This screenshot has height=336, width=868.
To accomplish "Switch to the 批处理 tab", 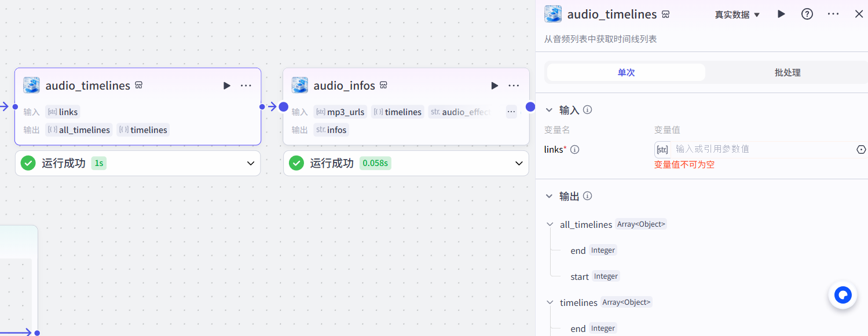I will [787, 73].
